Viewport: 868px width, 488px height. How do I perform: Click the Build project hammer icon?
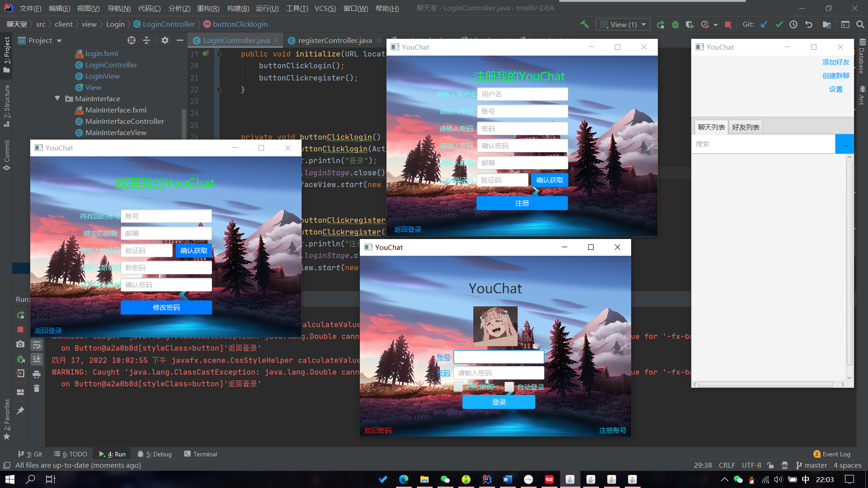pos(585,24)
